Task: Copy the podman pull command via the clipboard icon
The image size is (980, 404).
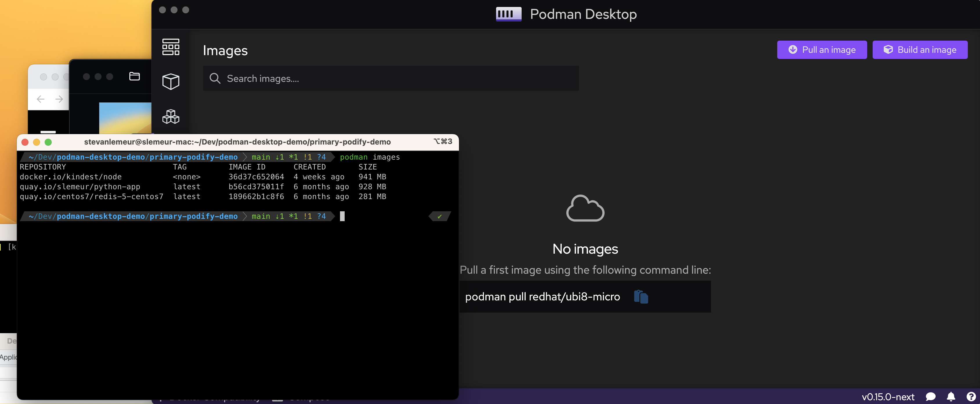Action: point(641,297)
